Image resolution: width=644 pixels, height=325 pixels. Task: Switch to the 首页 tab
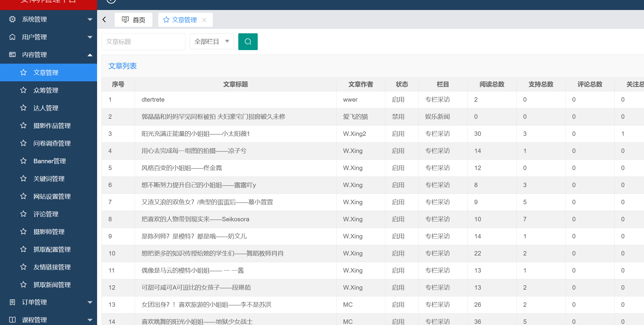(134, 20)
